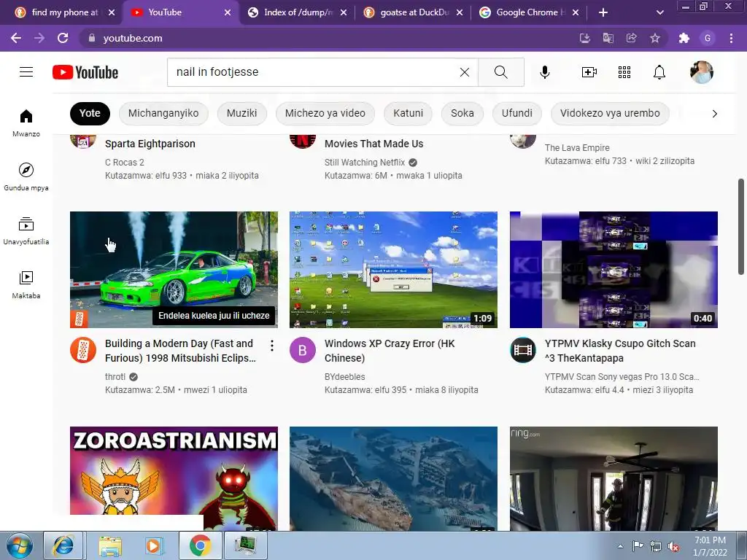The width and height of the screenshot is (747, 560).
Task: Click the YouTube logo
Action: coord(85,72)
